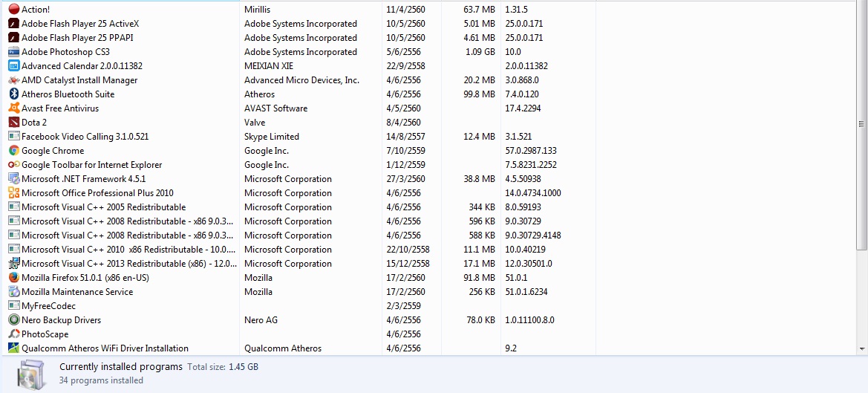Select the Avast Free Antivirus entry
Viewport: 868px width, 393px height.
(x=60, y=108)
